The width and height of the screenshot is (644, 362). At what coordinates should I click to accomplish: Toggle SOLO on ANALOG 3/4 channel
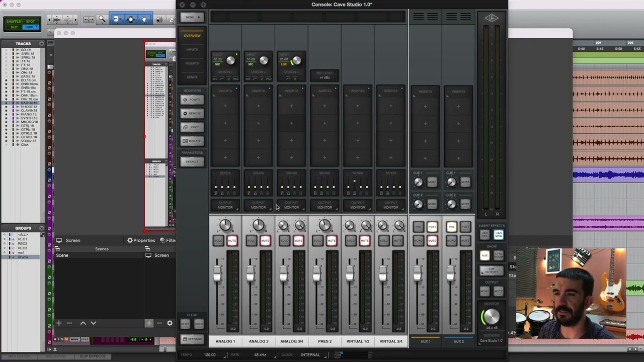pyautogui.click(x=285, y=241)
